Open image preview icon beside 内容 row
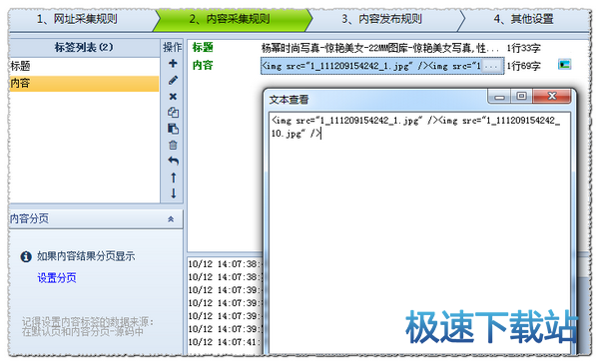This screenshot has height=364, width=599. click(564, 65)
